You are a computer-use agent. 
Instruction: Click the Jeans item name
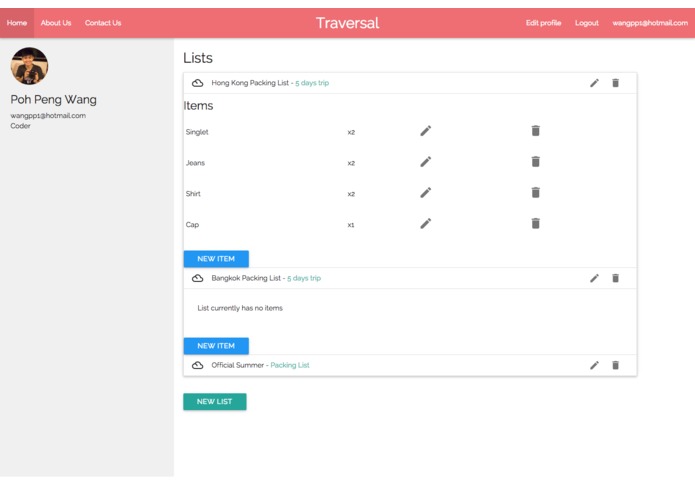pyautogui.click(x=195, y=163)
